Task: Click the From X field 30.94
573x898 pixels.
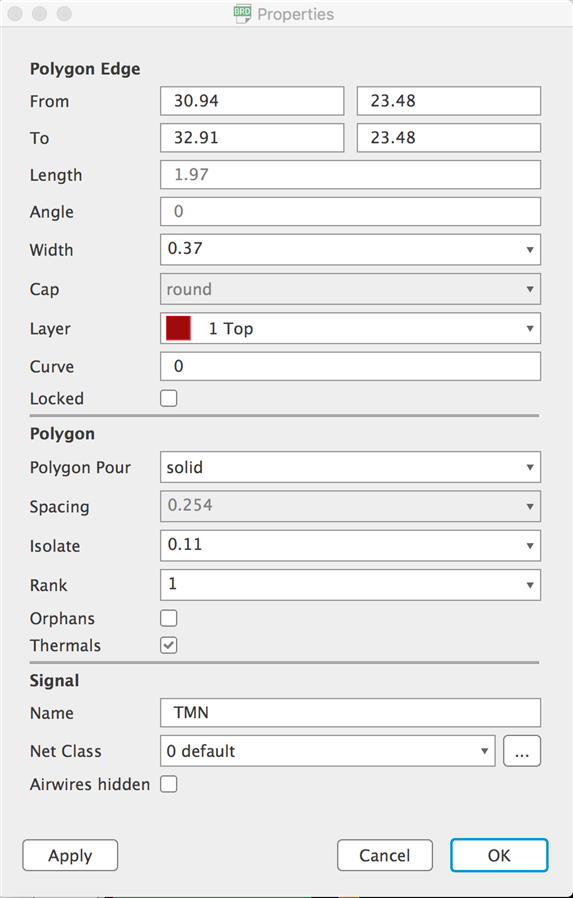Action: pyautogui.click(x=252, y=101)
